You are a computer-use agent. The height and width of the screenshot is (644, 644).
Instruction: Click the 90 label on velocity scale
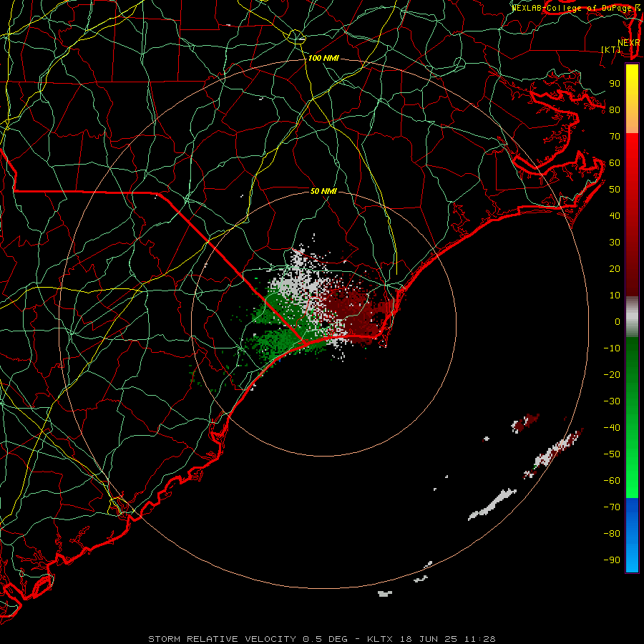pos(615,84)
